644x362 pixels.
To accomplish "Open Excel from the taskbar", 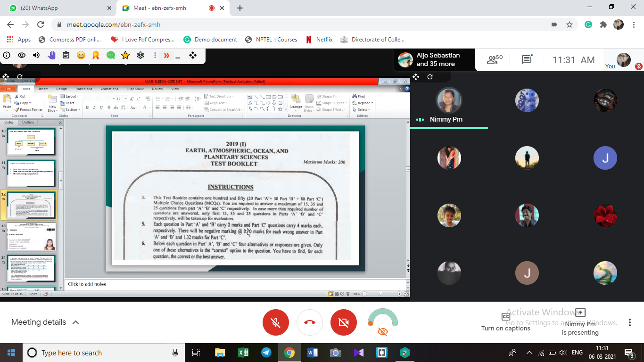I will pos(243,353).
